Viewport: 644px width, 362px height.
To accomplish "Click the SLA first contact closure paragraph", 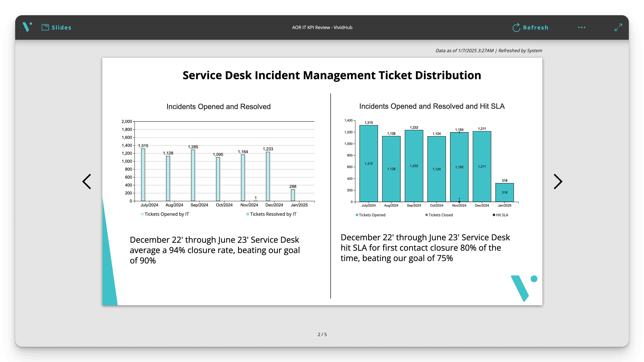I will 425,248.
